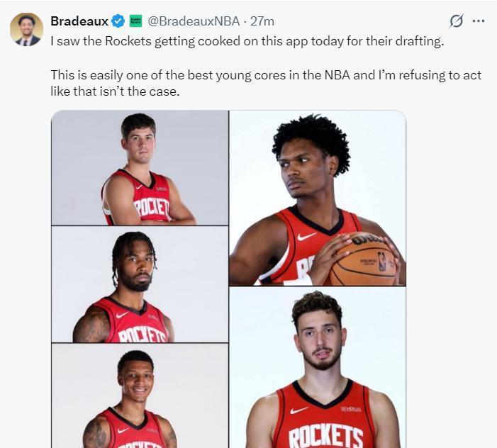
Task: Open bottom-left photo of smiling player
Action: (x=140, y=396)
